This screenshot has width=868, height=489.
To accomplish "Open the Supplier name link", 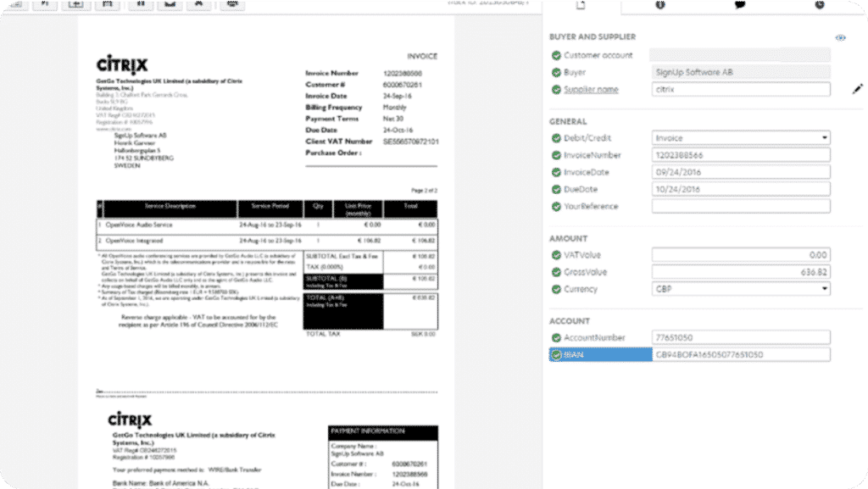I will pos(591,90).
